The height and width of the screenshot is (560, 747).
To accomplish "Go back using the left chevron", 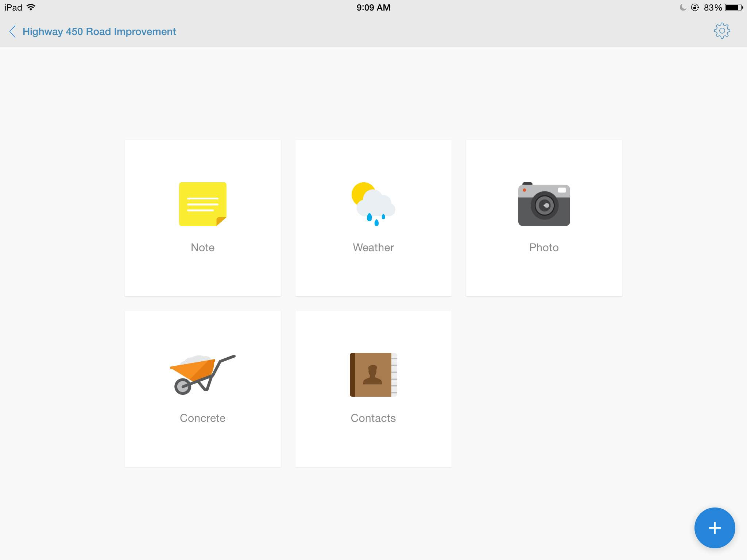I will click(x=12, y=32).
